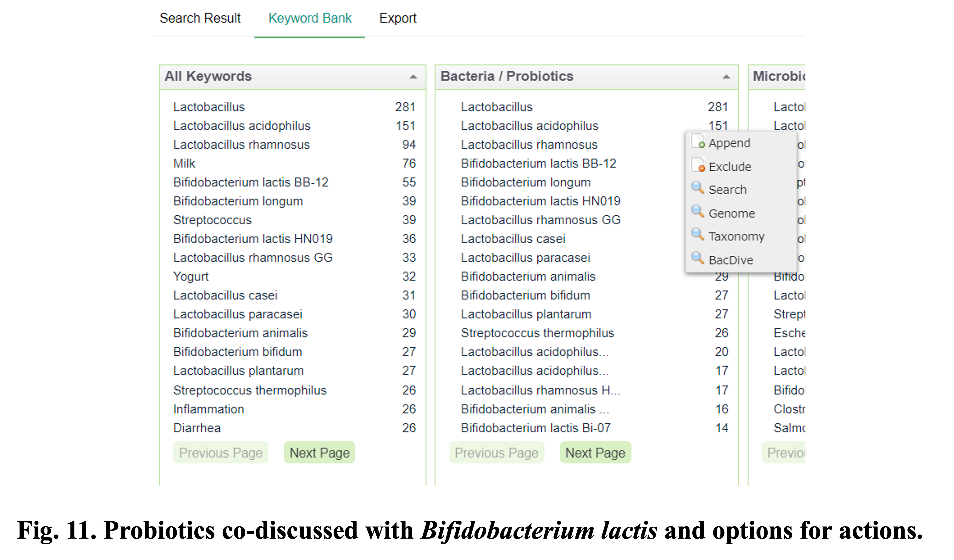The height and width of the screenshot is (560, 954).
Task: Choose Taxonomy from the context menu
Action: click(736, 237)
